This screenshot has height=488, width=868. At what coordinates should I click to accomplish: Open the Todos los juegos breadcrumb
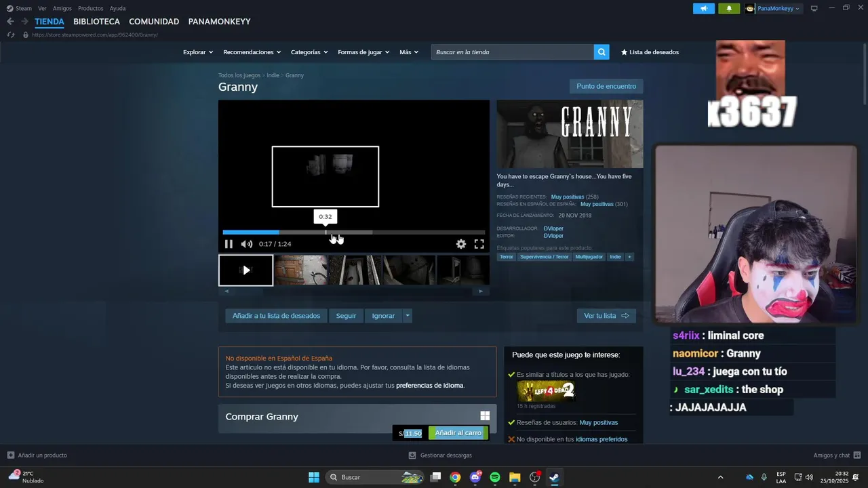[239, 75]
